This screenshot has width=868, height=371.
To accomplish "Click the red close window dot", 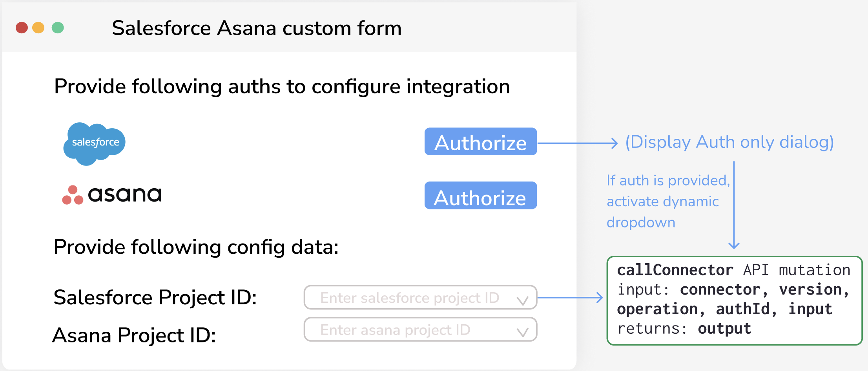I will pyautogui.click(x=22, y=28).
